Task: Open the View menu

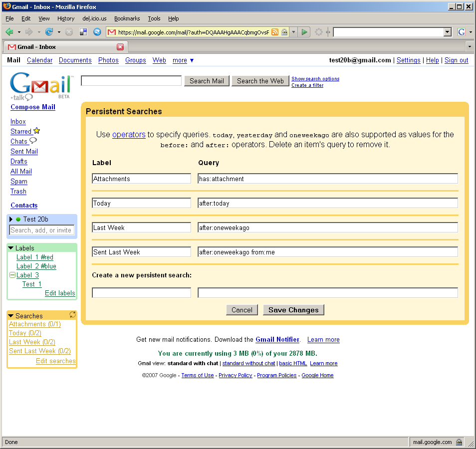Action: 44,18
